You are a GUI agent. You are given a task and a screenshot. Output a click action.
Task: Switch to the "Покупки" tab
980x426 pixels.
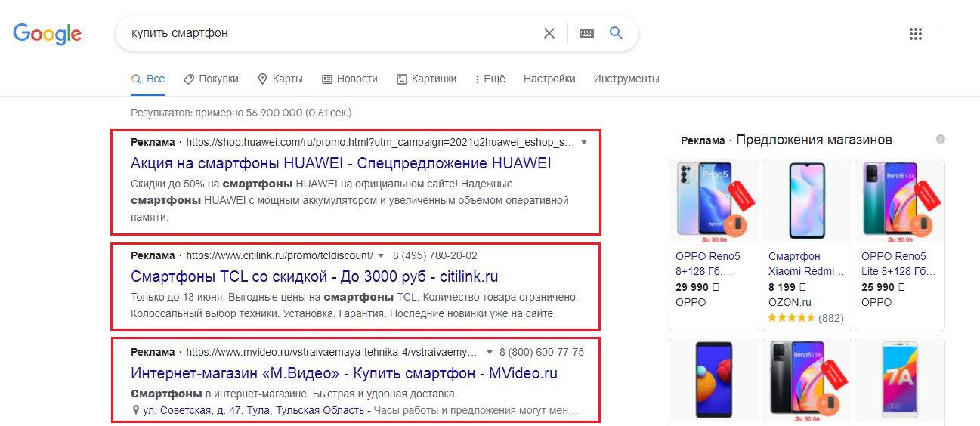[211, 79]
